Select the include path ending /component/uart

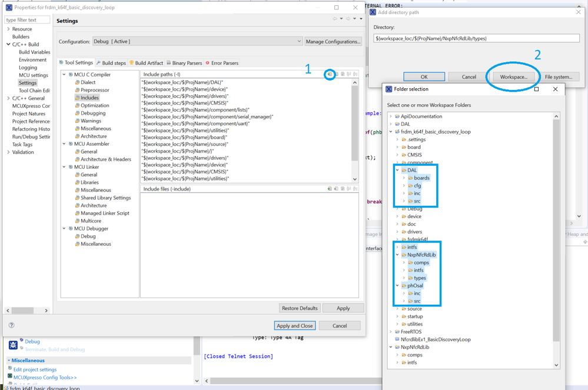point(195,124)
